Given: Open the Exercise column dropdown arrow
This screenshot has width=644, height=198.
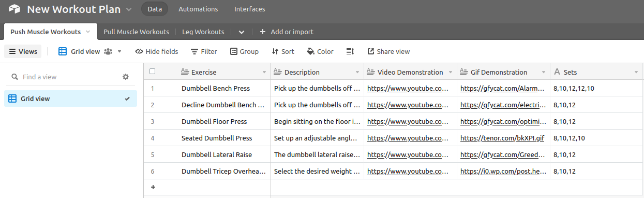Looking at the screenshot, I should click(264, 72).
